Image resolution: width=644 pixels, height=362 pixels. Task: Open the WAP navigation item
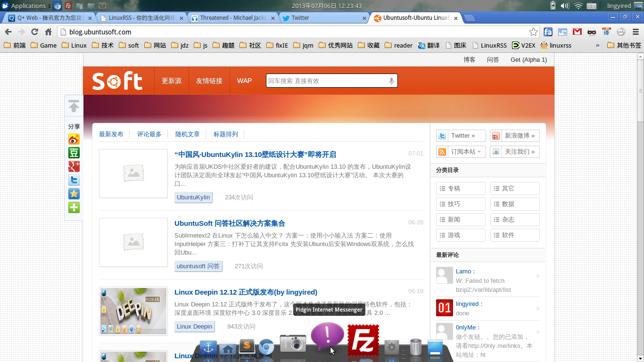pos(244,81)
